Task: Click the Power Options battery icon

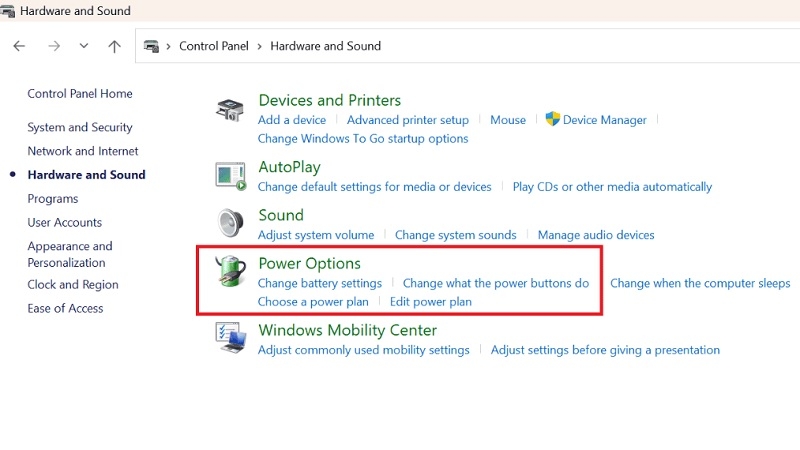Action: (x=230, y=270)
